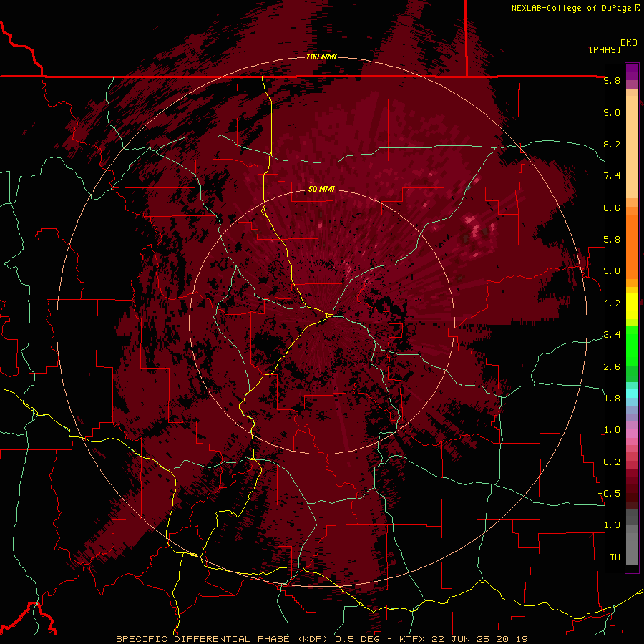Select the 7.4 legend value
Viewport: 644px width, 644px height.
coord(612,176)
